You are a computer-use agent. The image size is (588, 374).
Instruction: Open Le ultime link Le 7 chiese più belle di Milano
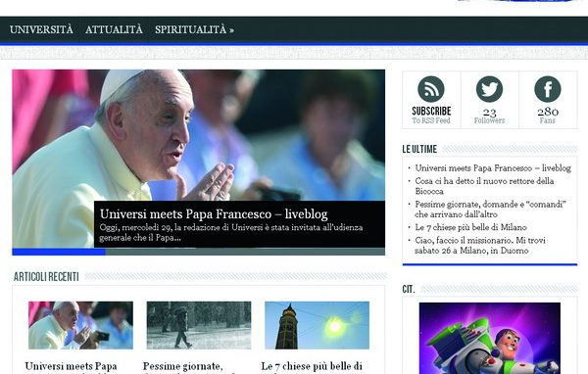click(470, 227)
